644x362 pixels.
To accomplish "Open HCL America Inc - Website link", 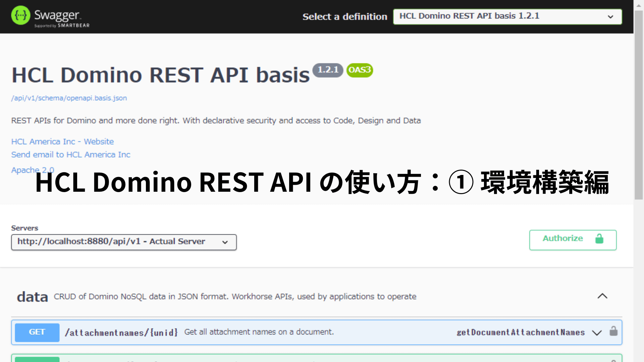I will 62,142.
